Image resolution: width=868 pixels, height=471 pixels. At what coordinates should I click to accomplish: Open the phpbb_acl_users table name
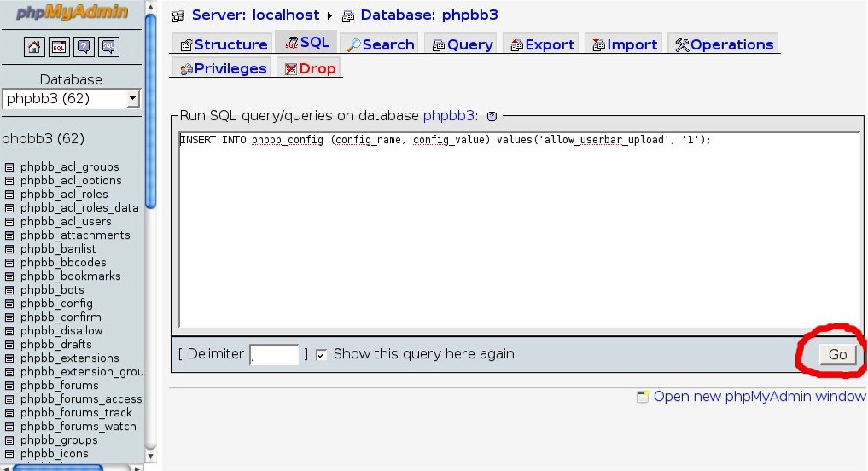(66, 222)
